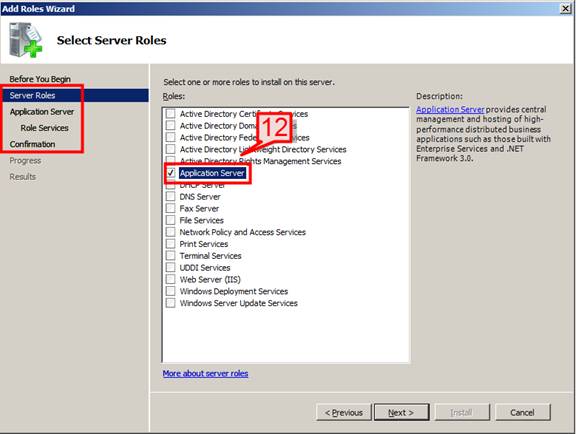Tick Network Policy and Access Services
Viewport: 576px width, 434px height.
click(x=170, y=232)
